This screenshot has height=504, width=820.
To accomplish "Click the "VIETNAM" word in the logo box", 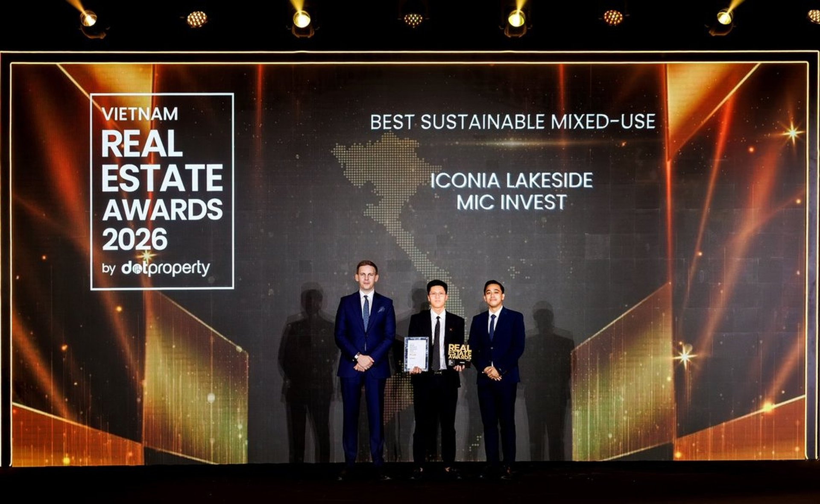I will click(140, 114).
